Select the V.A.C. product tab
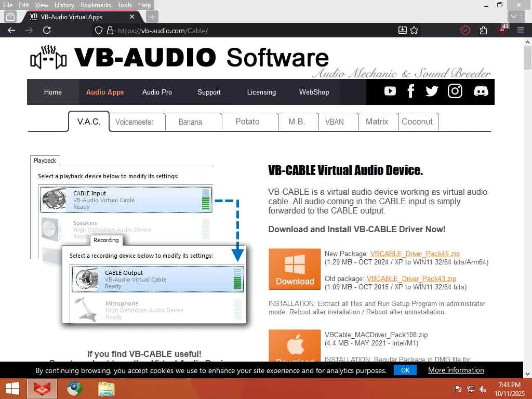Image resolution: width=532 pixels, height=399 pixels. [89, 122]
